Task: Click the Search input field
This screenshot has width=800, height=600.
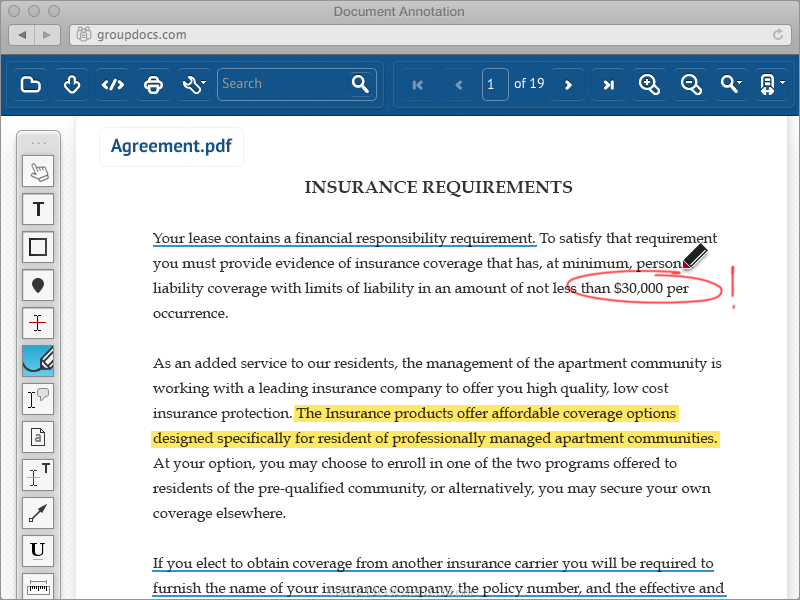Action: (283, 84)
